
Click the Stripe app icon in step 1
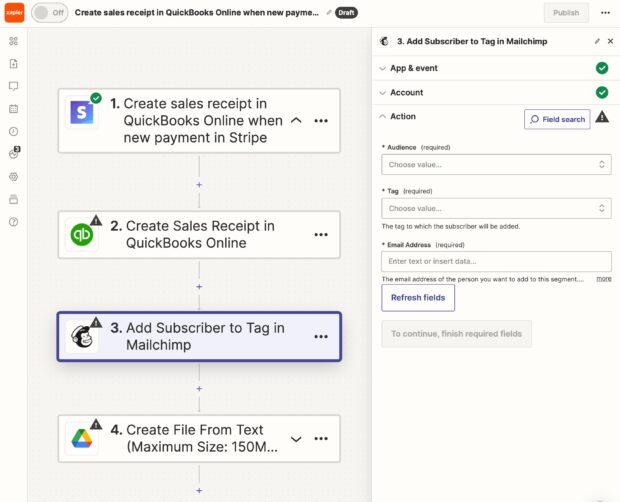(x=82, y=113)
